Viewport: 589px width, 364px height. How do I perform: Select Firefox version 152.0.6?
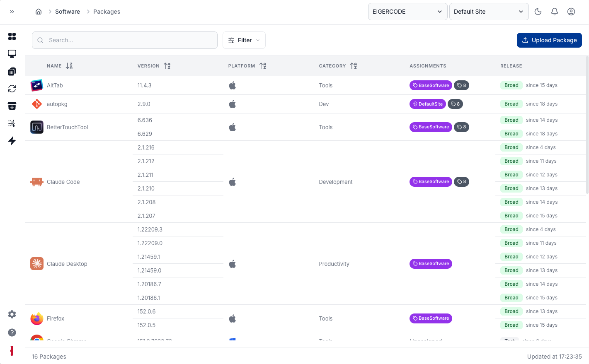point(147,311)
